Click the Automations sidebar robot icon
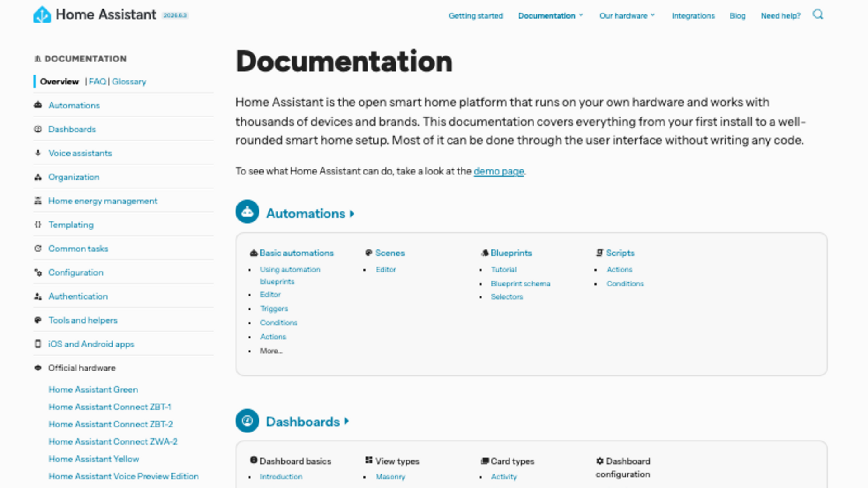Viewport: 868px width, 488px height. (x=38, y=105)
